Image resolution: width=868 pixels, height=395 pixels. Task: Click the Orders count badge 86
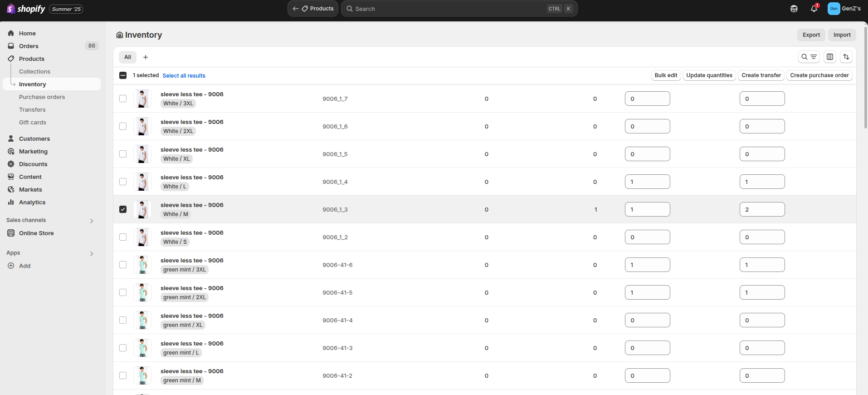click(92, 46)
